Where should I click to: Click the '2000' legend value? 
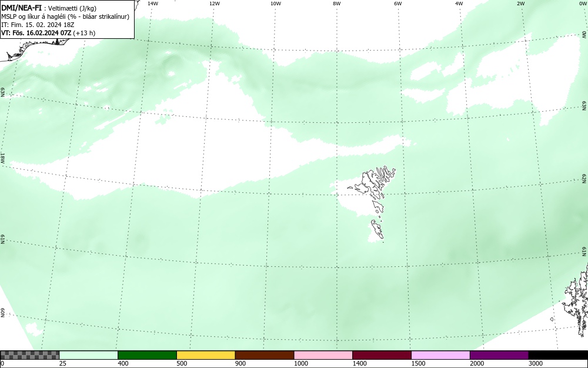[477, 363]
